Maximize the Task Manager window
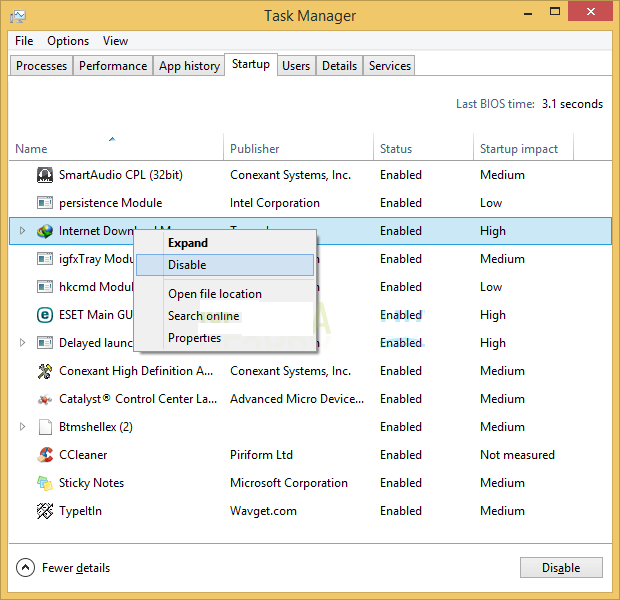 tap(555, 12)
